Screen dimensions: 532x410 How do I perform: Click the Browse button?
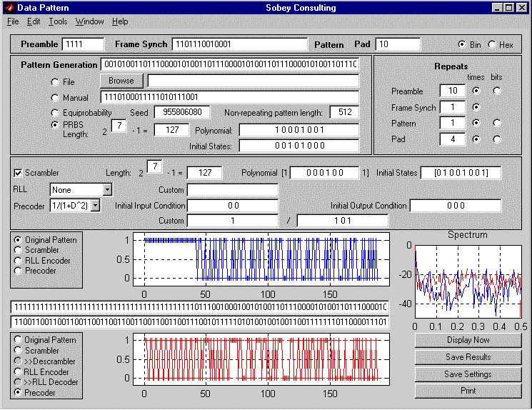[x=121, y=81]
